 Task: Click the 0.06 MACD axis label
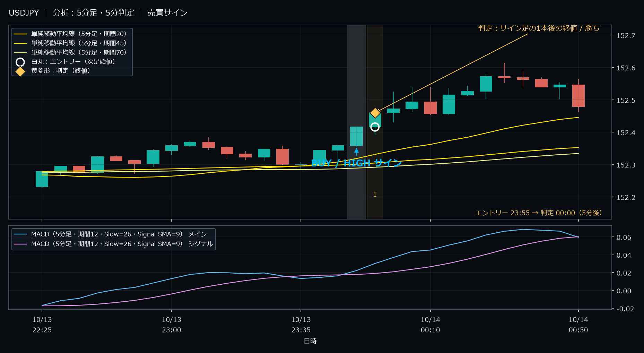[x=624, y=237]
